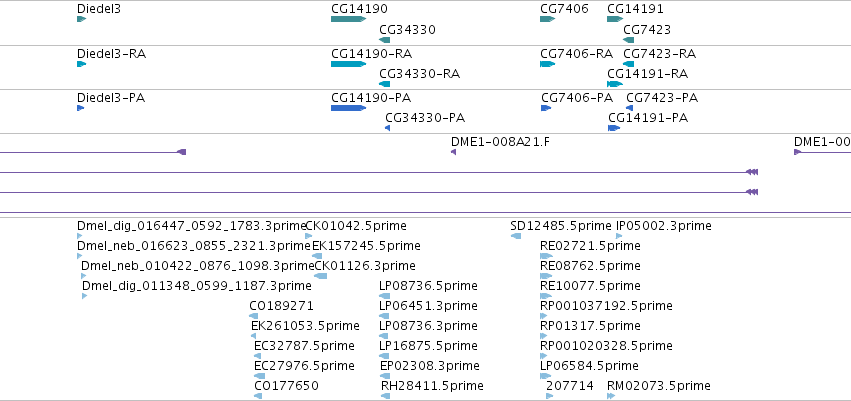851x401 pixels.
Task: Click the small purple arrowhead under DME1-008A21.F
Action: pyautogui.click(x=454, y=152)
